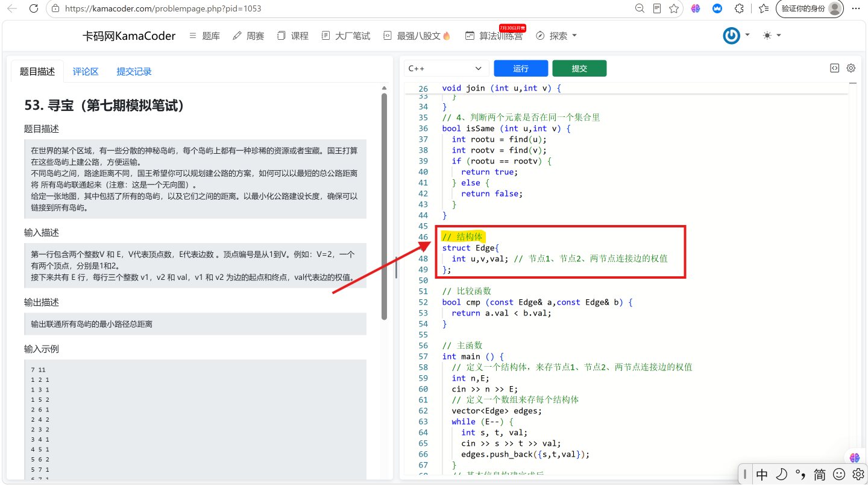Click the '输入示例' heading
The height and width of the screenshot is (485, 868).
42,349
